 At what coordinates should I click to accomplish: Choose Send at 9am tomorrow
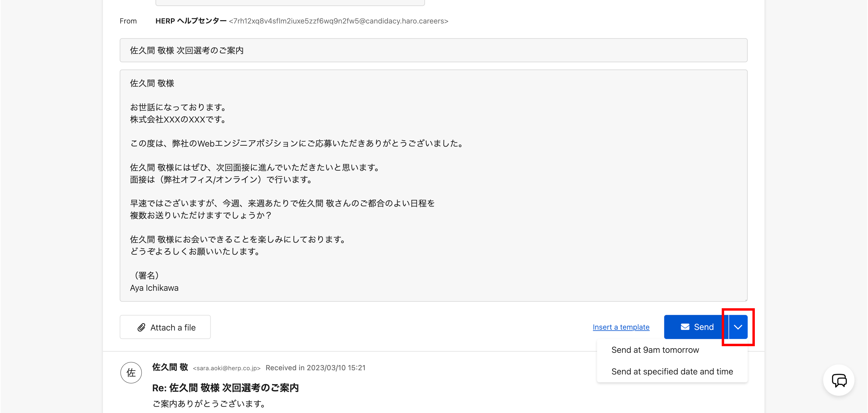pos(655,349)
